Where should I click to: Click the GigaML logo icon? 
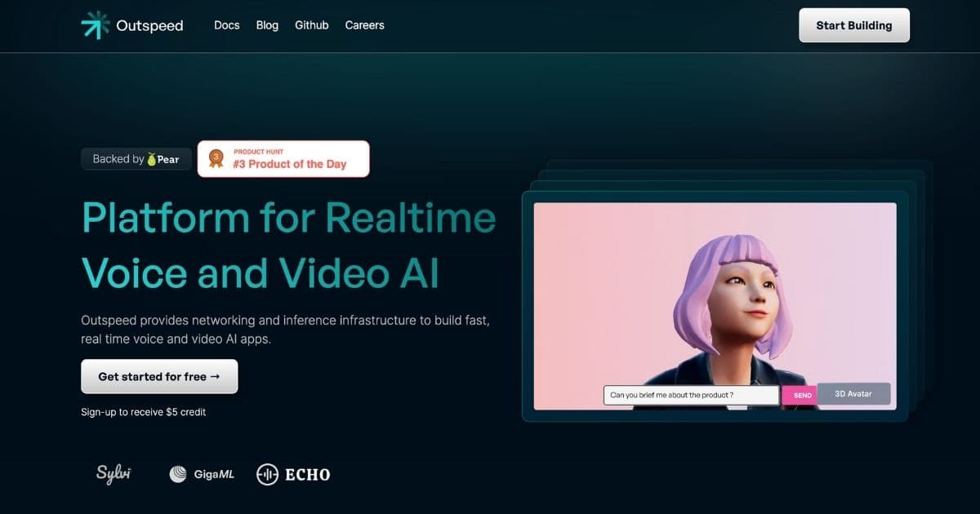(178, 474)
